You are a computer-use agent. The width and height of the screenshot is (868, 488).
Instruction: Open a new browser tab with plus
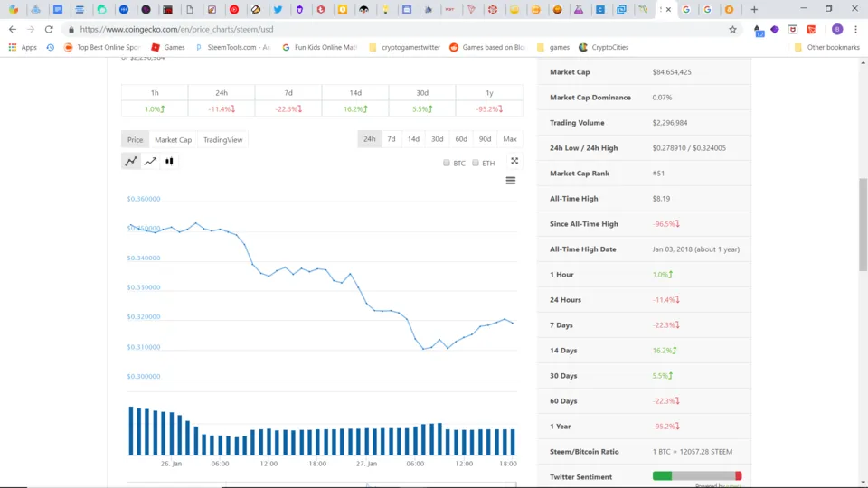754,9
